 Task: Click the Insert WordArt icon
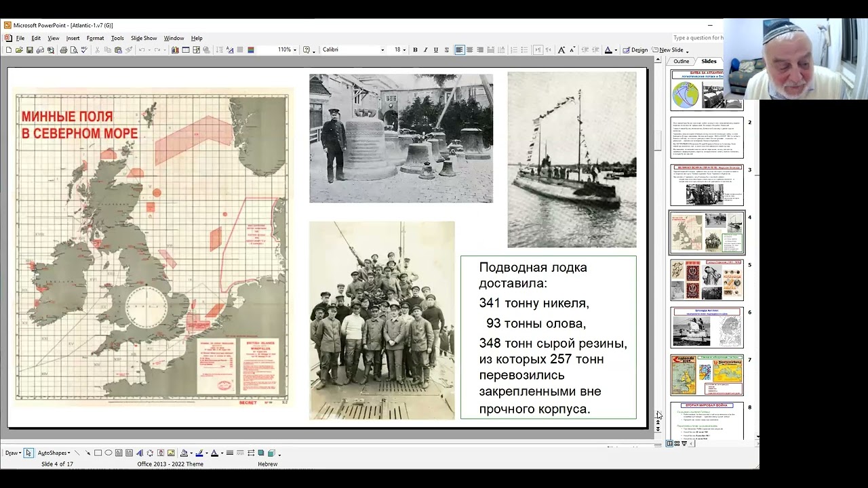[x=139, y=453]
